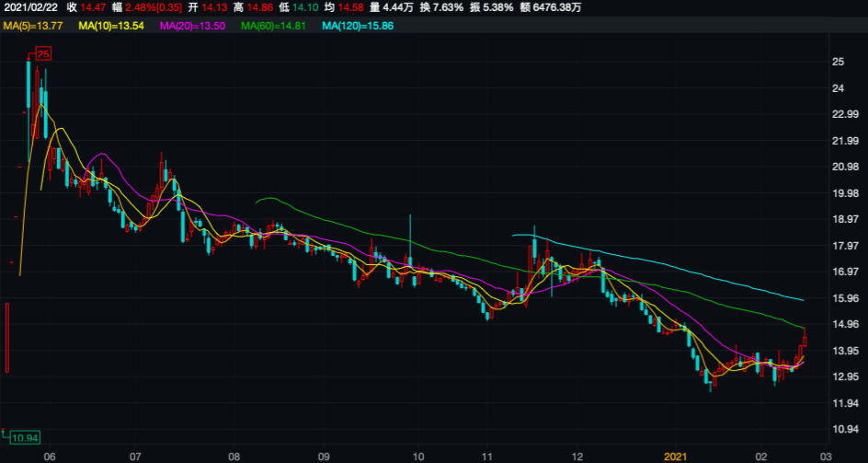868x463 pixels.
Task: Click the 25 label on the price axis
Action: click(837, 62)
